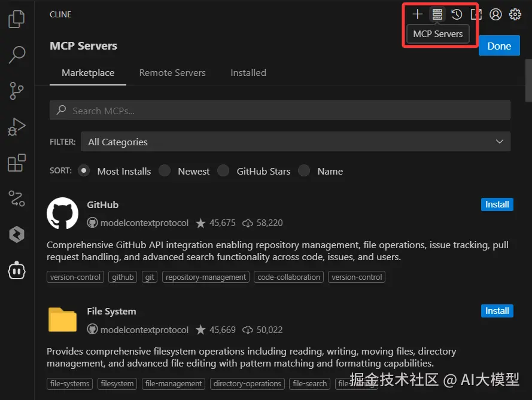Viewport: 532px width, 400px height.
Task: Click the author icon of File System server
Action: tap(92, 329)
